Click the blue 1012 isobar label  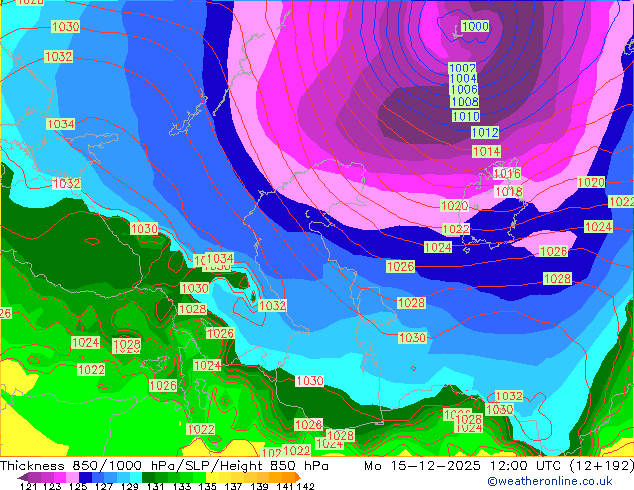click(485, 132)
